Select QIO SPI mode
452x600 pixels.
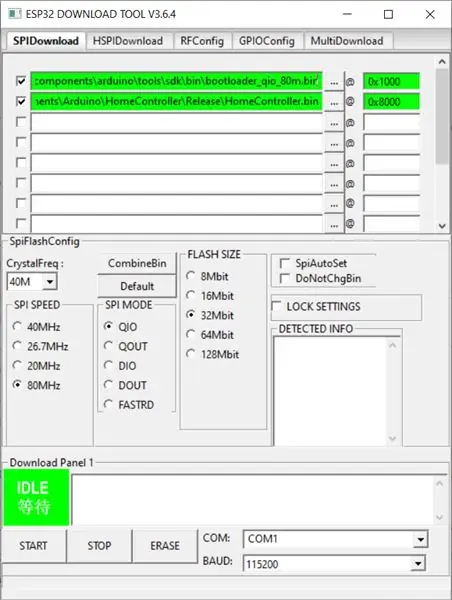pos(120,327)
